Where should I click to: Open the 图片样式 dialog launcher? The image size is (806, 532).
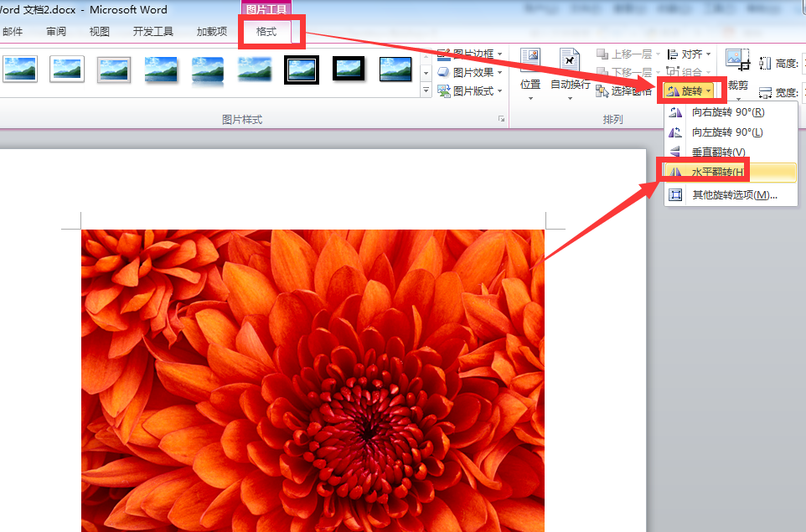point(501,119)
